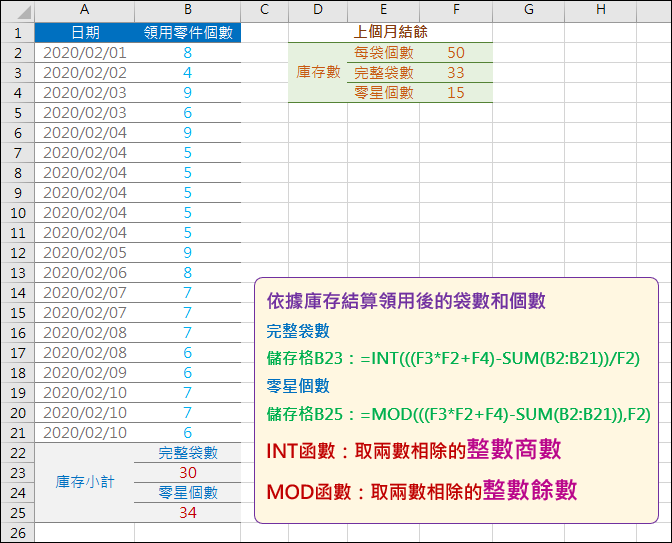Click the MOD函數 explanation line

[x=422, y=491]
